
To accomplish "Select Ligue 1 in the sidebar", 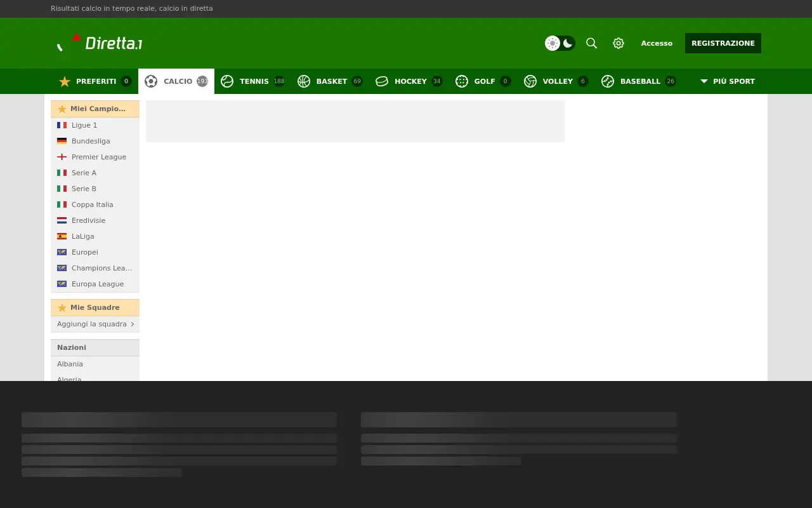I will coord(95,125).
